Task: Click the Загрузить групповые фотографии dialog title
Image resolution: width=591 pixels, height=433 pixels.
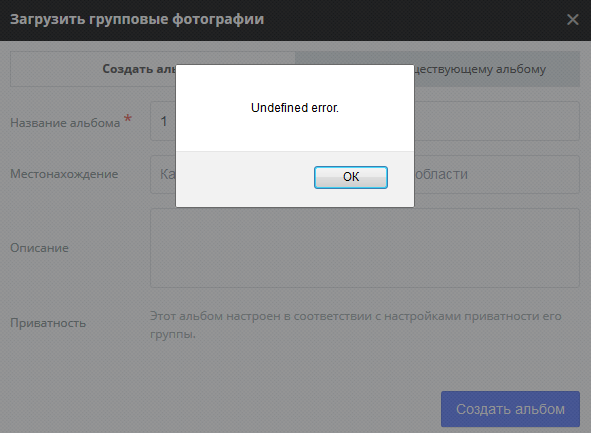Action: pyautogui.click(x=137, y=19)
